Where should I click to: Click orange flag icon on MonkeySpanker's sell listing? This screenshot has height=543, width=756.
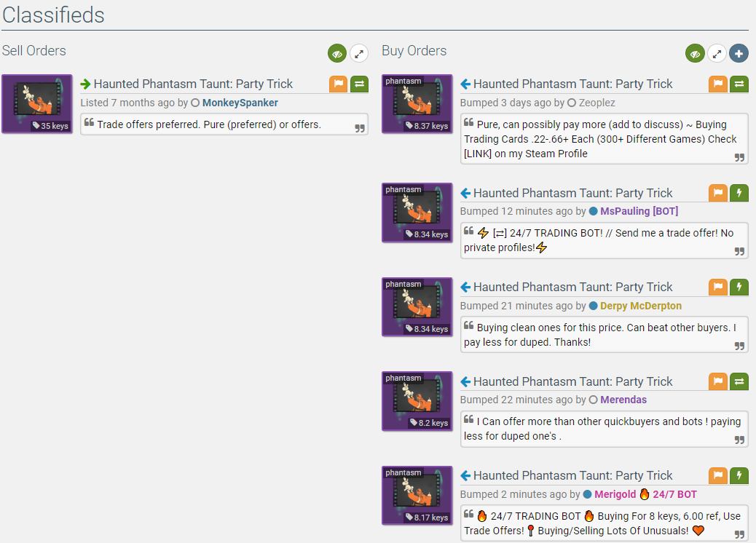tap(338, 84)
